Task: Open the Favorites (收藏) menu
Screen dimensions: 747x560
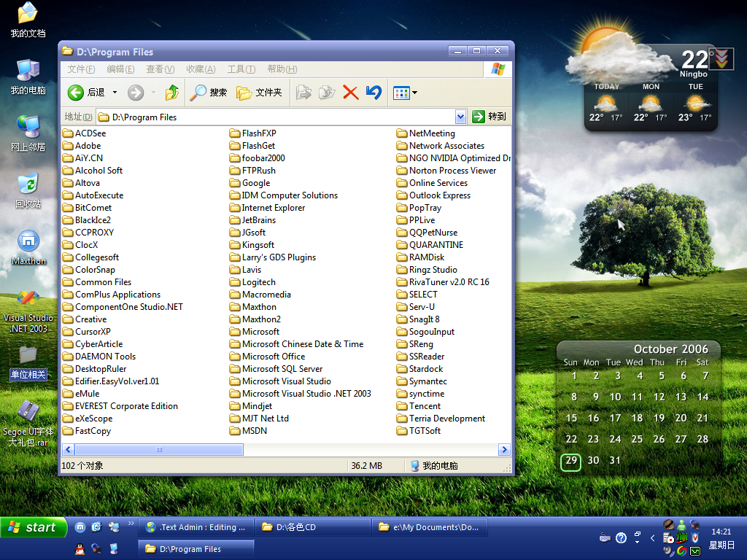Action: [201, 69]
